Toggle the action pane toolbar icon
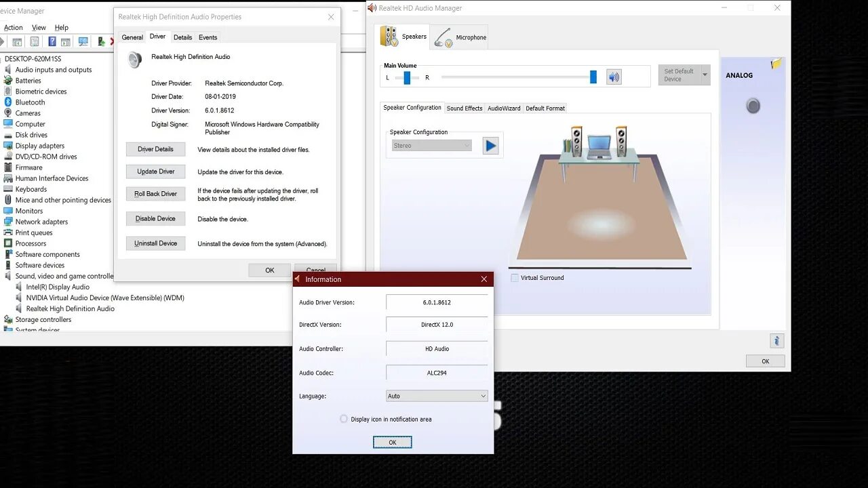Image resolution: width=868 pixels, height=488 pixels. pos(66,42)
